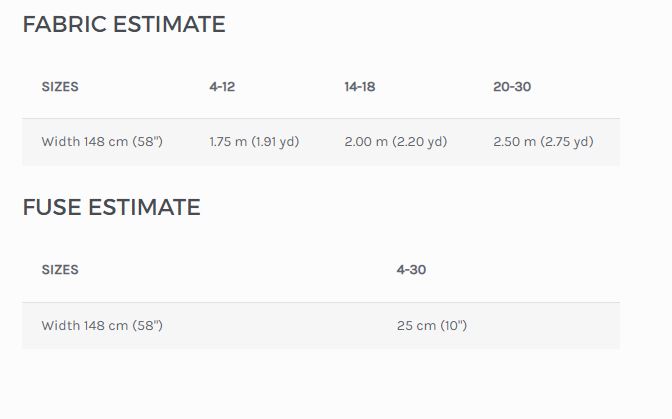Click the 2.00 m (2.20 yd) cell
This screenshot has width=672, height=419.
pyautogui.click(x=396, y=142)
